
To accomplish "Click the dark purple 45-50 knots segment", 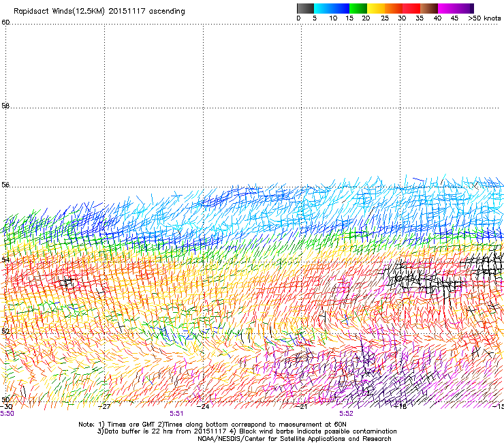I will point(464,8).
